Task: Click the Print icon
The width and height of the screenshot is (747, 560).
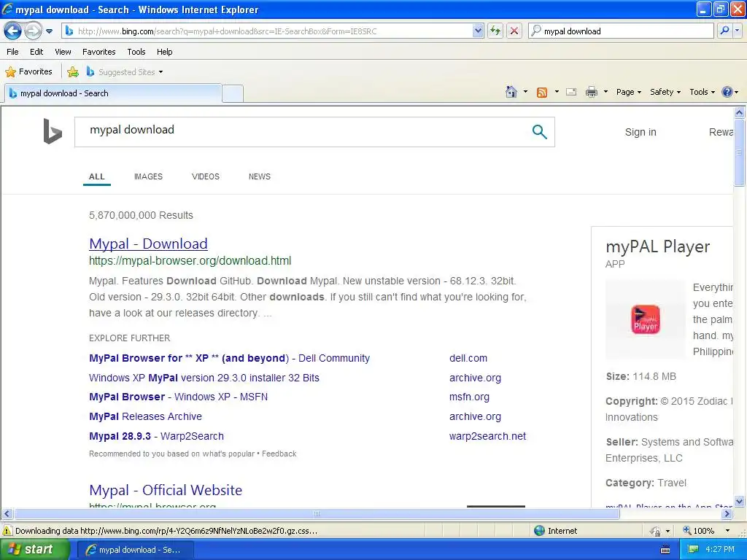Action: click(591, 92)
